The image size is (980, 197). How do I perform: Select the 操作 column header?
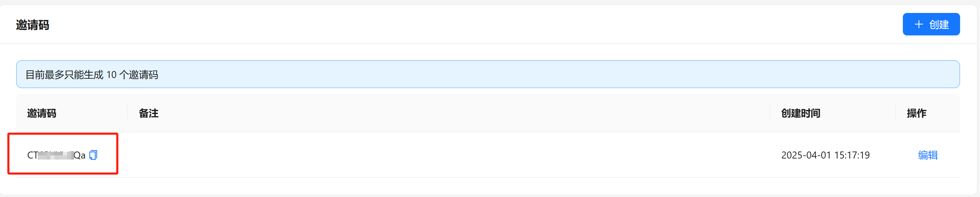click(916, 113)
